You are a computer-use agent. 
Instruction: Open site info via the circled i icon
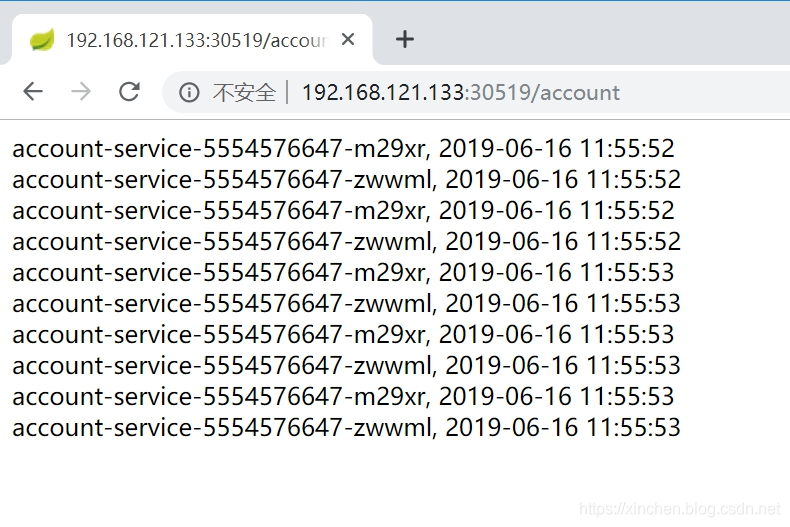coord(189,93)
